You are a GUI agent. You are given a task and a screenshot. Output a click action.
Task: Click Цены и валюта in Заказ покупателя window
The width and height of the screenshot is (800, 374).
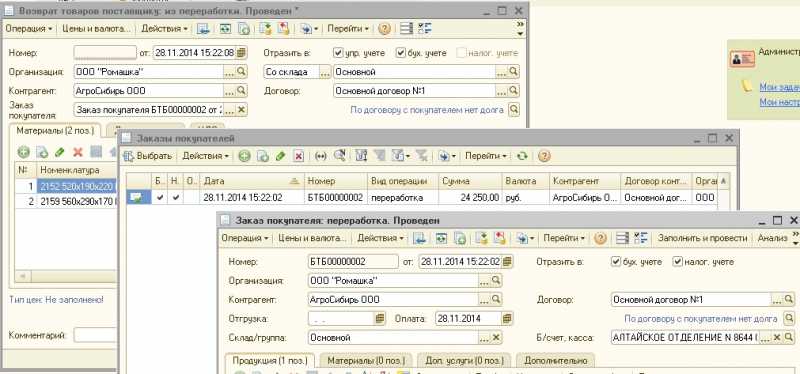click(312, 238)
